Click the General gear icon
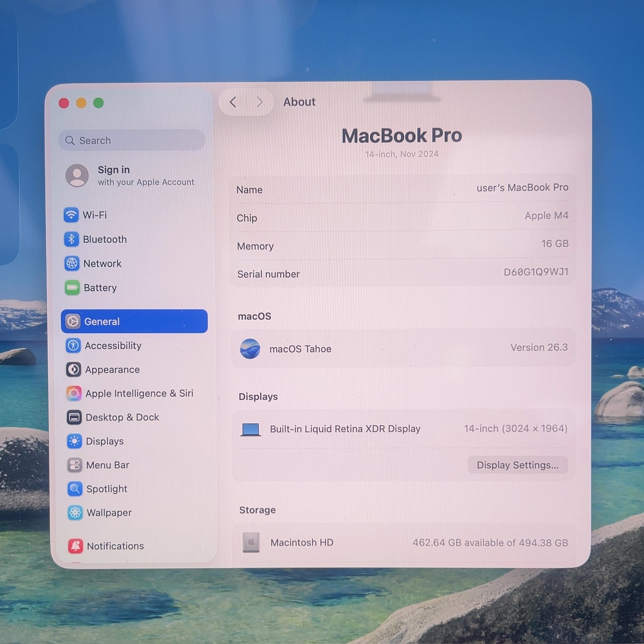Viewport: 644px width, 644px height. click(x=73, y=321)
